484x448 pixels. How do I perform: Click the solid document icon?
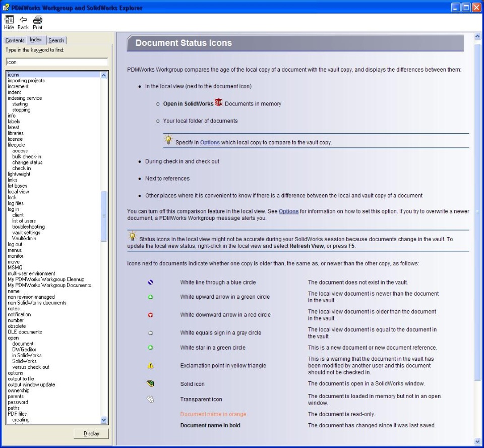pyautogui.click(x=150, y=383)
